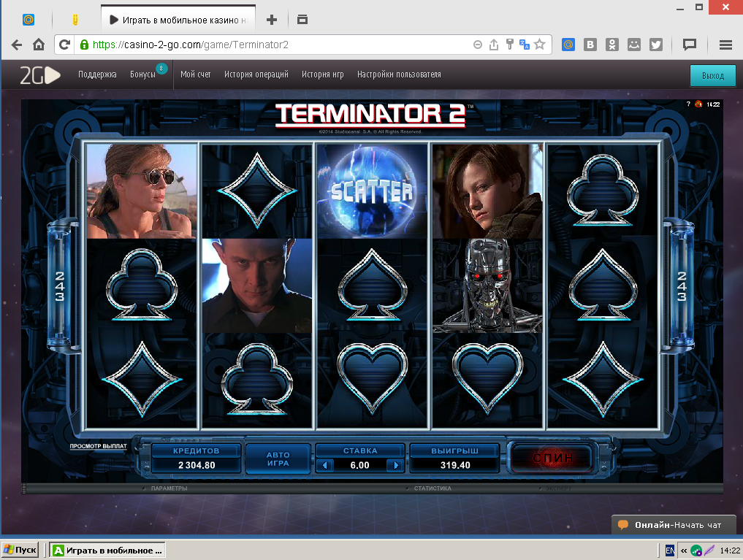Click the credits value 2 304.80

[x=197, y=465]
